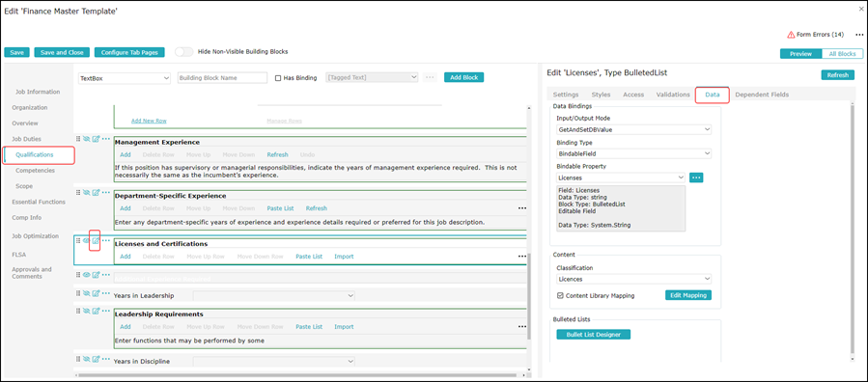Viewport: 868px width, 382px height.
Task: Open more options for Years in Discipline block
Action: tap(106, 359)
